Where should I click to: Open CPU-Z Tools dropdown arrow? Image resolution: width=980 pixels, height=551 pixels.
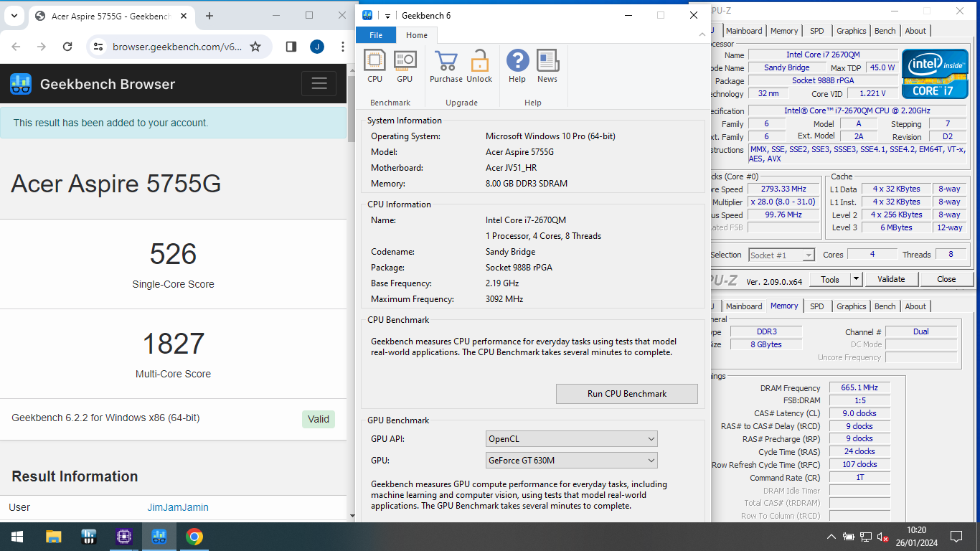(x=856, y=279)
